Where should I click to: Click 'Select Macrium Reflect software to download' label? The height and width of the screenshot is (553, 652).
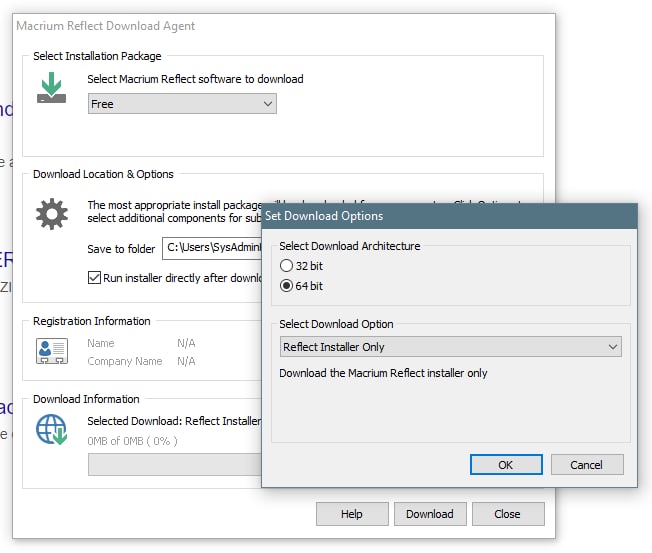195,79
